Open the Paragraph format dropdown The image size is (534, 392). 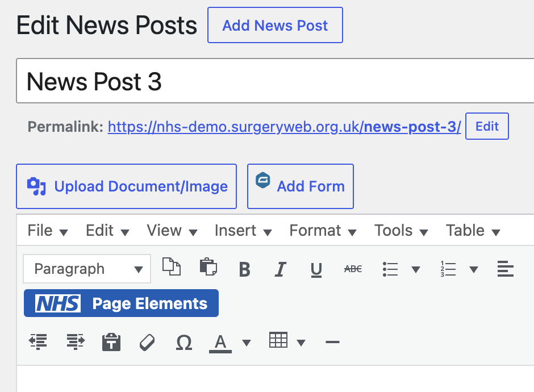(87, 269)
